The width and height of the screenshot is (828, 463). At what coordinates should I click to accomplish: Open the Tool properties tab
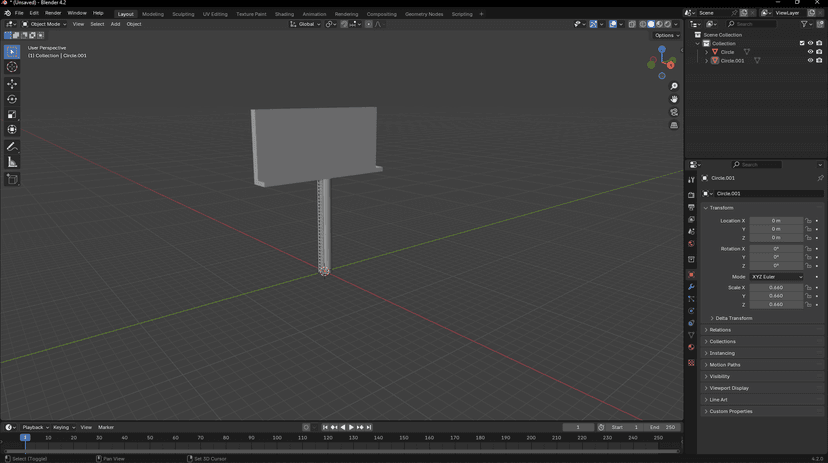click(691, 180)
